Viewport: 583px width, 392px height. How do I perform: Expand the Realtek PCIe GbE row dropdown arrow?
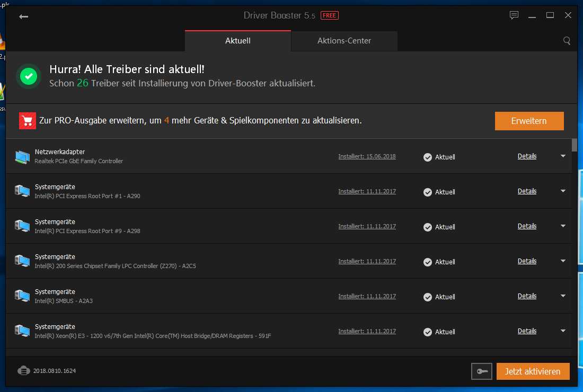click(x=563, y=156)
